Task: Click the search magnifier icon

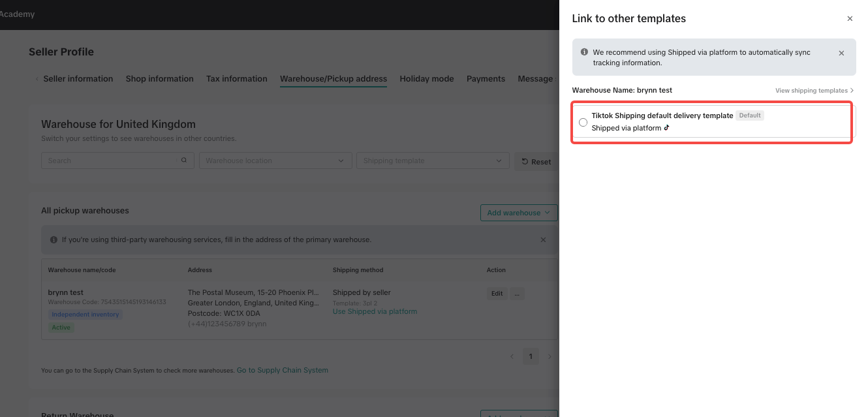Action: tap(184, 161)
